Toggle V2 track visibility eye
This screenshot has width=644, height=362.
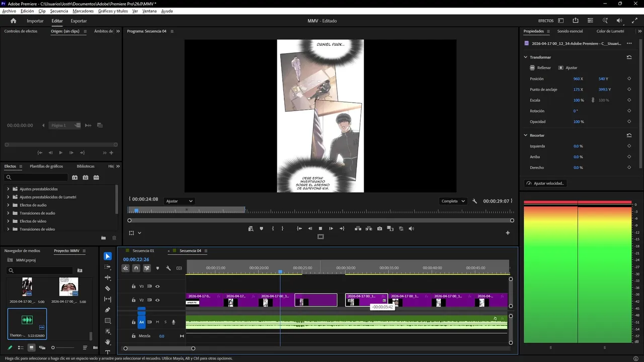coord(157,300)
